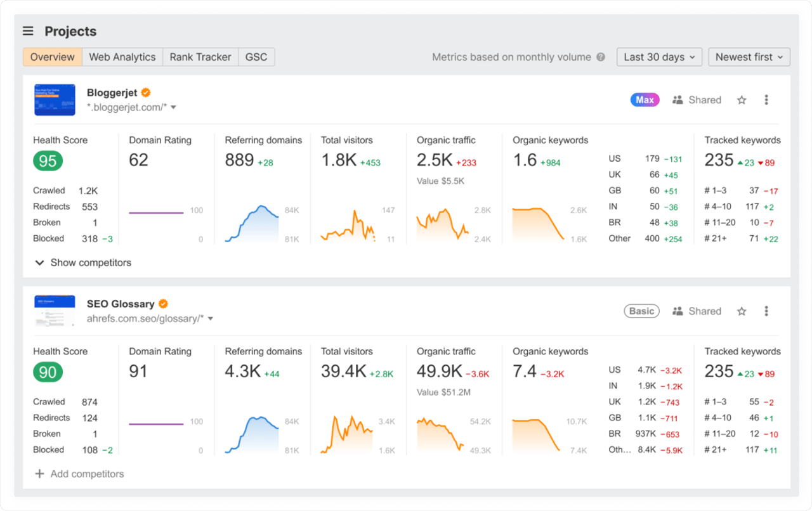
Task: Open the Last 30 days dropdown
Action: coord(659,57)
